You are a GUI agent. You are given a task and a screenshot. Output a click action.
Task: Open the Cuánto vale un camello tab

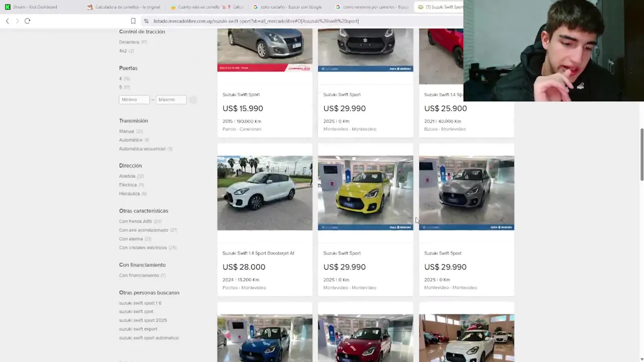click(206, 7)
